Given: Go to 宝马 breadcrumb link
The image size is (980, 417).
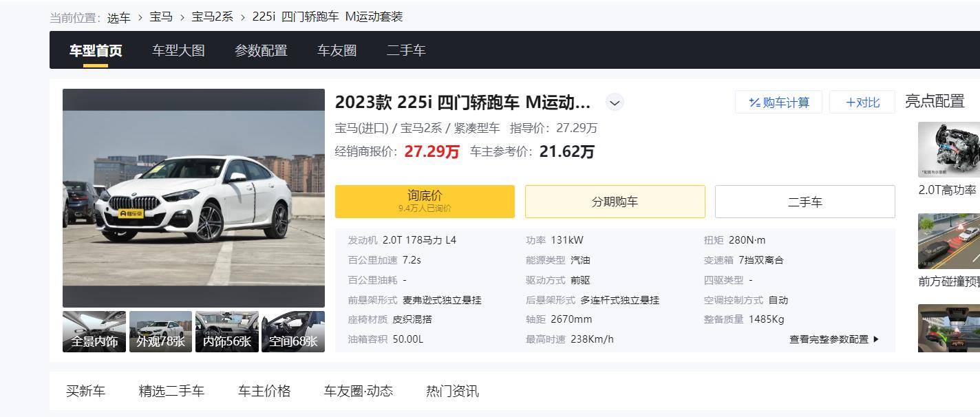Looking at the screenshot, I should (161, 17).
